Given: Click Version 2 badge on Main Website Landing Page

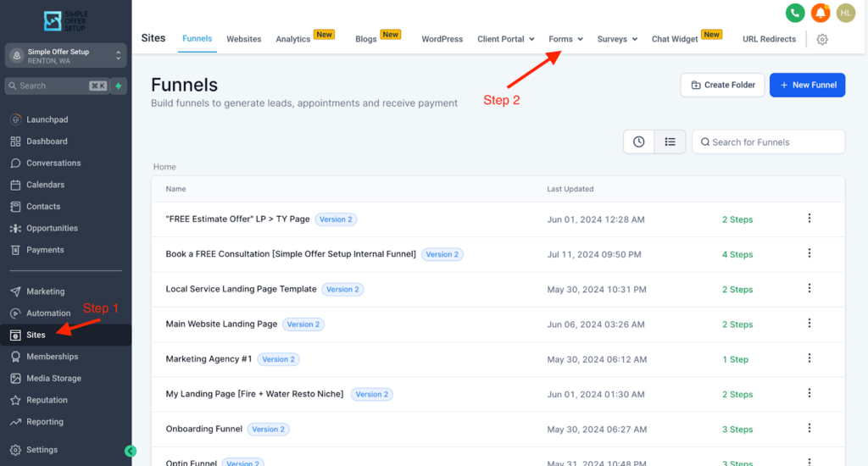Looking at the screenshot, I should point(303,325).
